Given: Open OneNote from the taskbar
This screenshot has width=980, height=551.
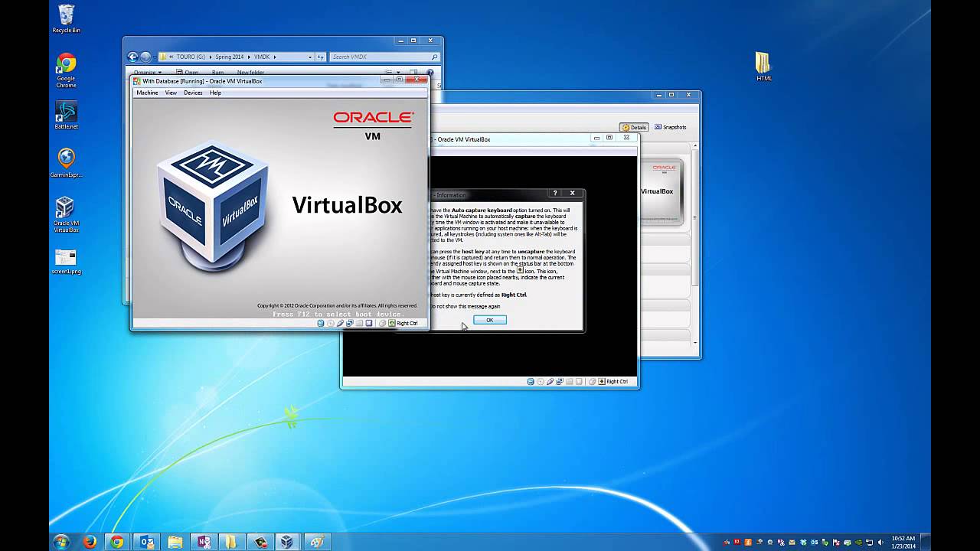Looking at the screenshot, I should (x=204, y=542).
